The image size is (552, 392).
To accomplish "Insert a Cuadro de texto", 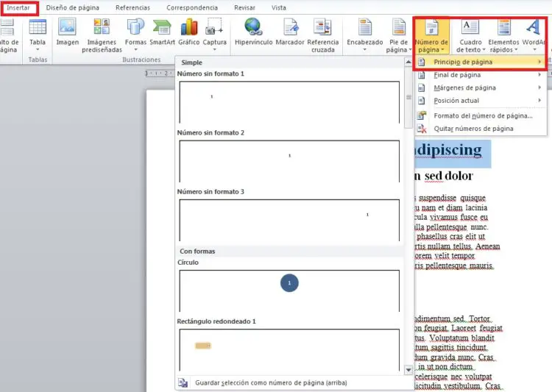I will click(x=470, y=36).
